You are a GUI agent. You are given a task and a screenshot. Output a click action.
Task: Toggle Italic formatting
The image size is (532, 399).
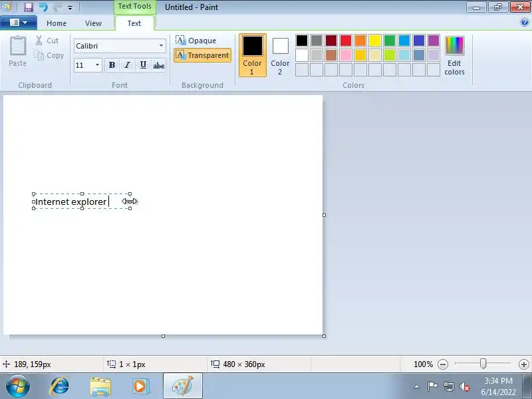click(127, 65)
